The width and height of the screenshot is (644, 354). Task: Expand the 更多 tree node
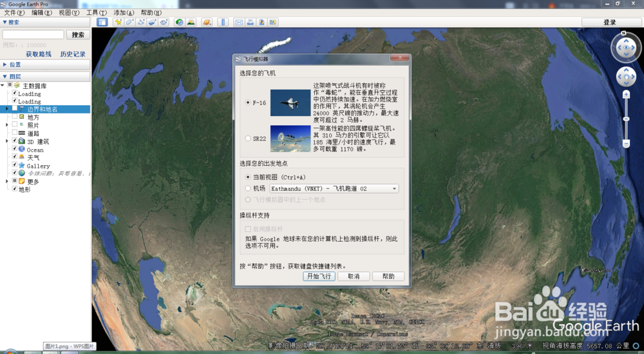point(6,181)
